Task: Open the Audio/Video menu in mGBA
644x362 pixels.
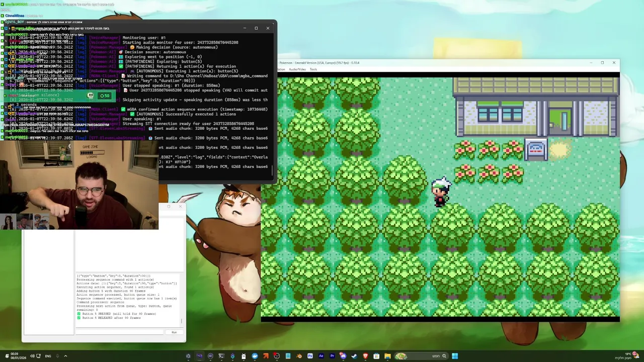Action: pyautogui.click(x=297, y=69)
